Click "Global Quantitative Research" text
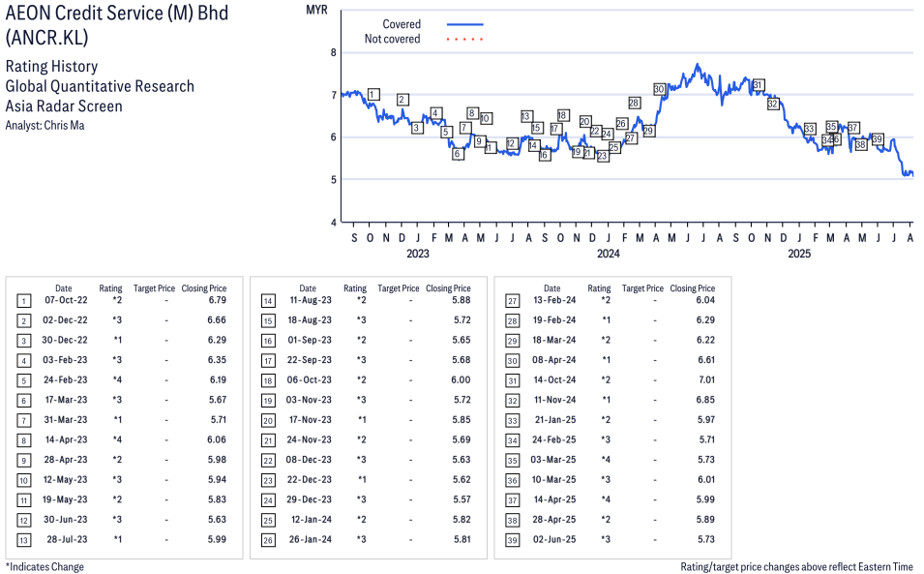Image resolution: width=924 pixels, height=574 pixels. pos(100,86)
